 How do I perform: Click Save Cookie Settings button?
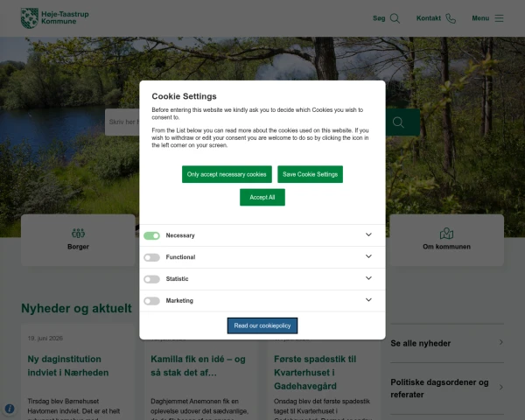(x=310, y=174)
